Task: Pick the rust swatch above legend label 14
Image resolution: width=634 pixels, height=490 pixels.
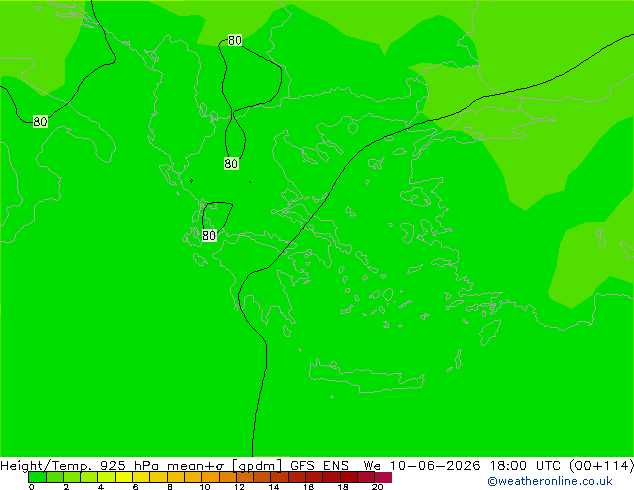Action: tap(279, 477)
